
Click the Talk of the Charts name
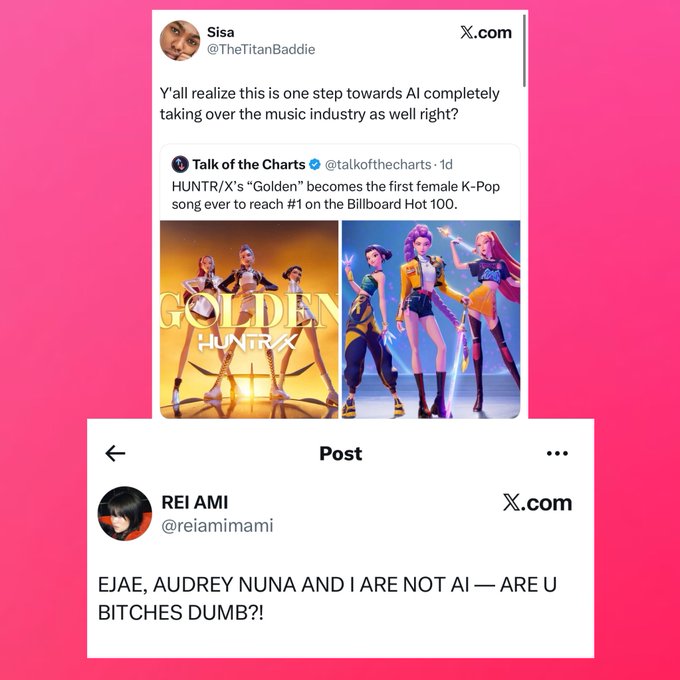[249, 164]
